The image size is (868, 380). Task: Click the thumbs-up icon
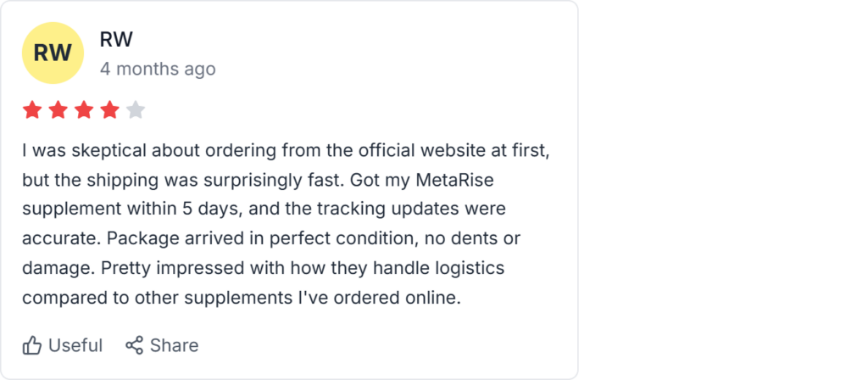(x=32, y=345)
